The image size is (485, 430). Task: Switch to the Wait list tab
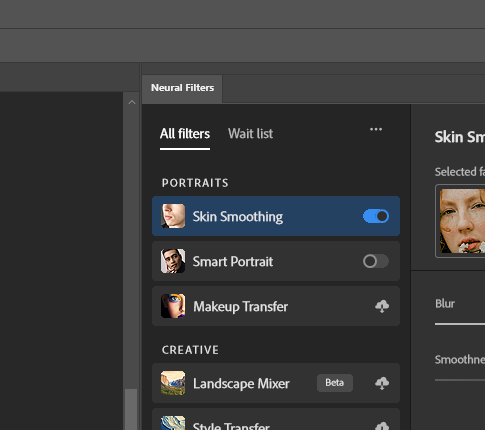250,134
